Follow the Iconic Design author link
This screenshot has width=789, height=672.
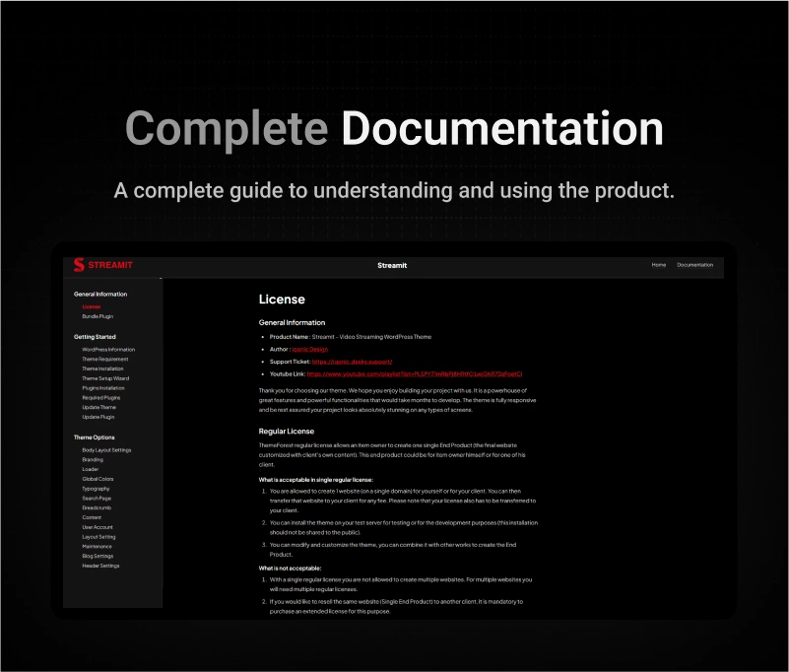[309, 350]
